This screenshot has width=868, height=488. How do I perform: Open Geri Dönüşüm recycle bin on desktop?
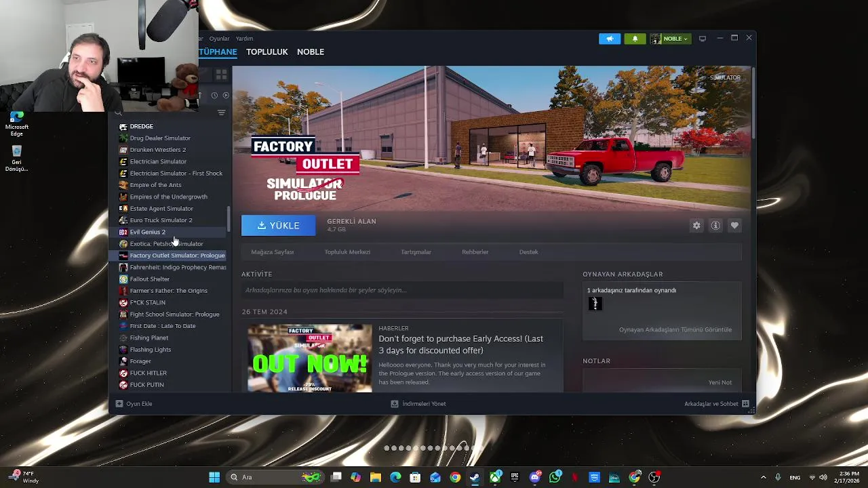16,159
